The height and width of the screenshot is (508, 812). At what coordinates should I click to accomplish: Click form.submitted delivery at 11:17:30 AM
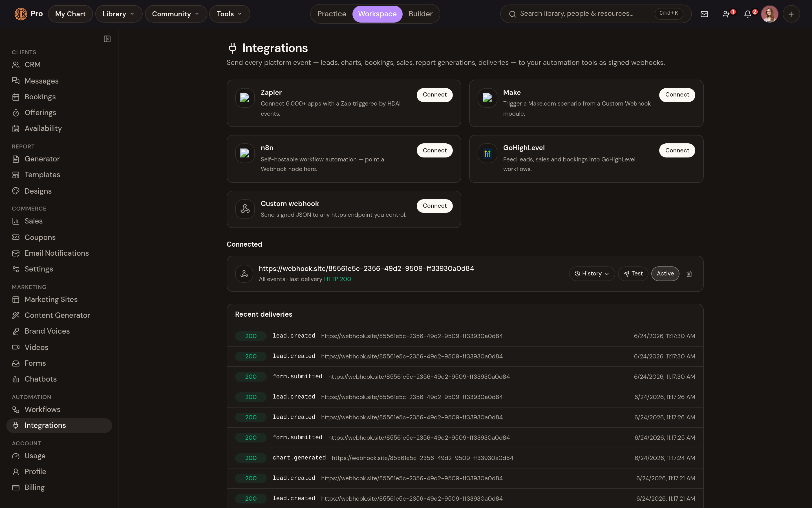coord(465,377)
